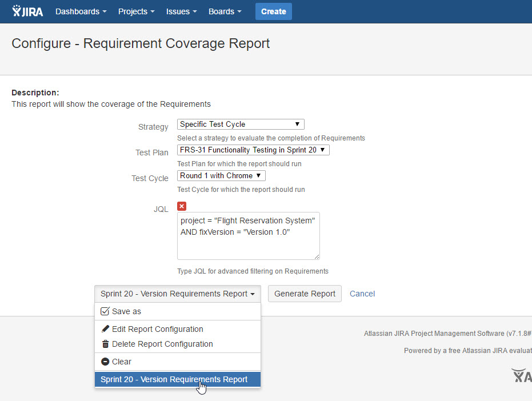Click Generate Report button
532x401 pixels.
coord(305,294)
